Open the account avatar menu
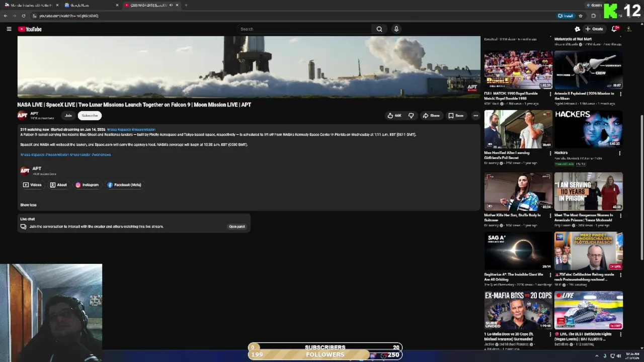644x362 pixels. tap(629, 29)
